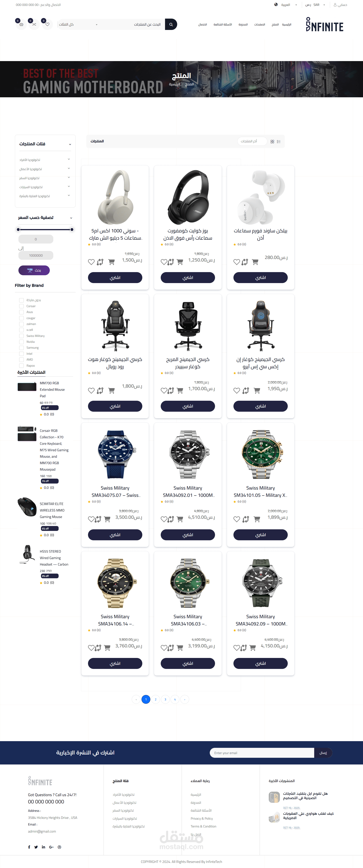This screenshot has width=363, height=868.
Task: Click the newsletter email input field
Action: click(262, 753)
